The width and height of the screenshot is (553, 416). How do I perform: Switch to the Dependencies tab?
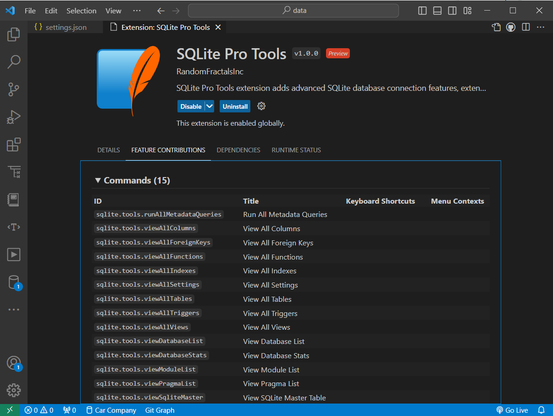(x=238, y=150)
